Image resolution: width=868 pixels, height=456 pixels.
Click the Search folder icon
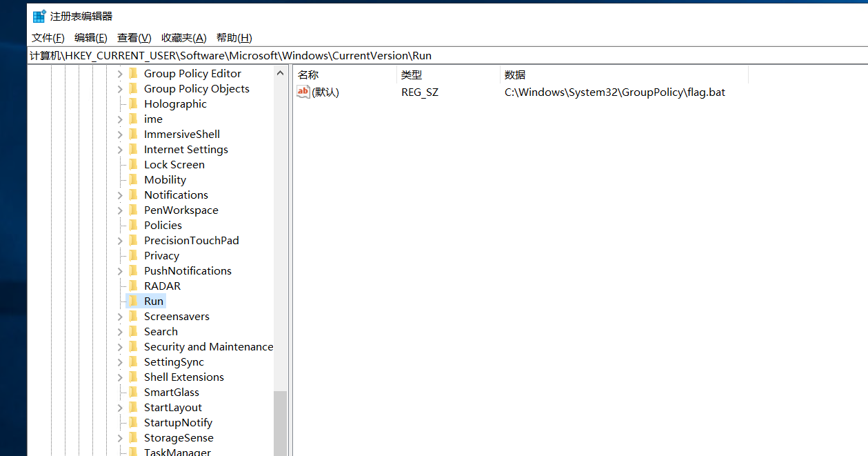tap(133, 332)
